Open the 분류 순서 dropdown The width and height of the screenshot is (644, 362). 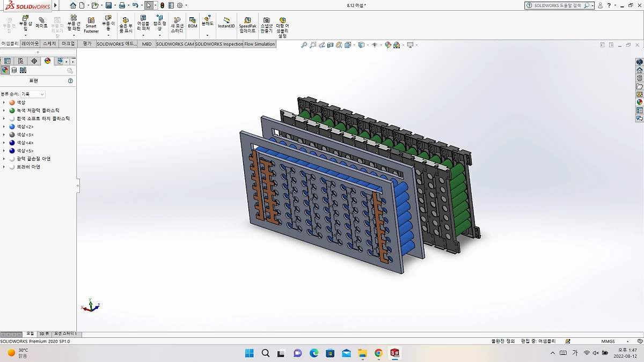33,94
